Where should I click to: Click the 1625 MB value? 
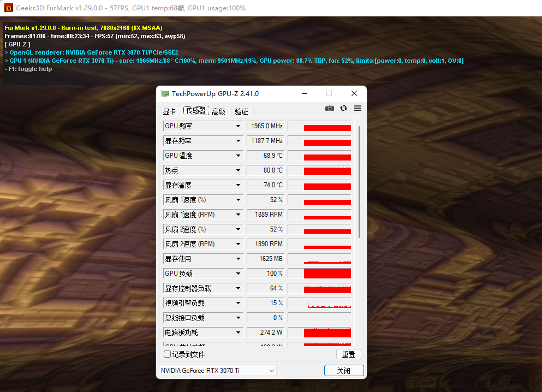pos(265,259)
